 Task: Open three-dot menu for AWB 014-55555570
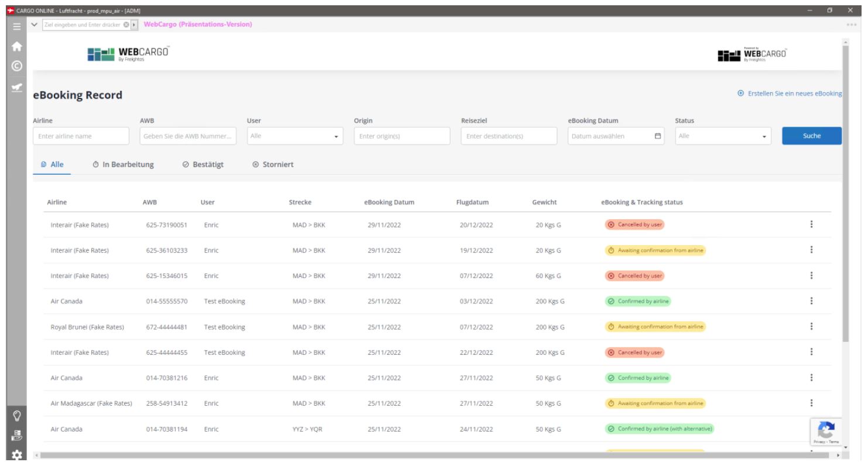811,301
